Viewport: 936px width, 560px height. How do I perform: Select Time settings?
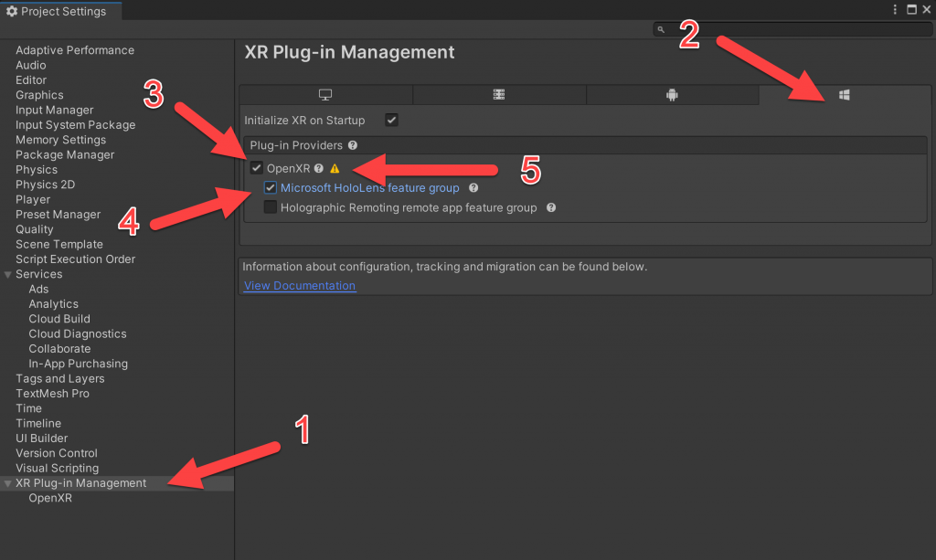click(28, 408)
